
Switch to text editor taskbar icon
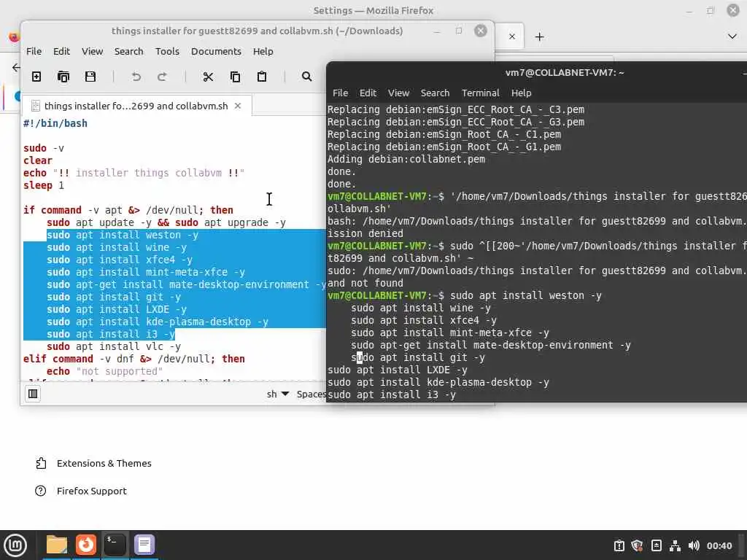[x=144, y=545]
